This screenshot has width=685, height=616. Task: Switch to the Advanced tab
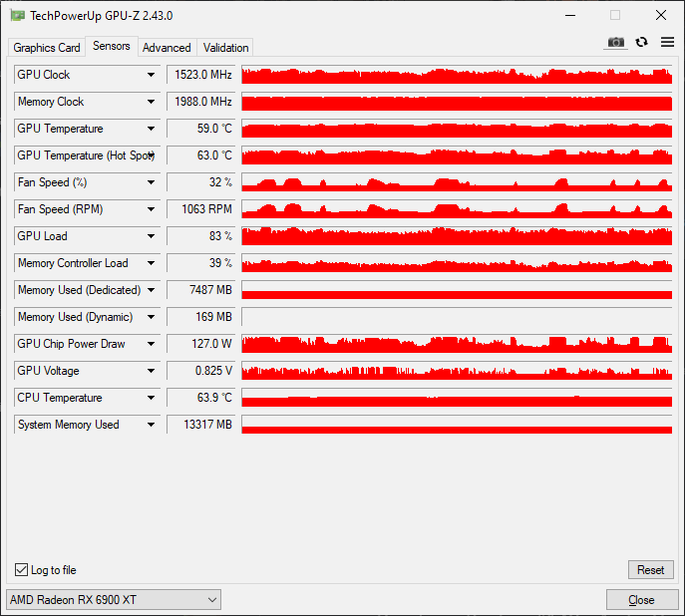coord(167,48)
